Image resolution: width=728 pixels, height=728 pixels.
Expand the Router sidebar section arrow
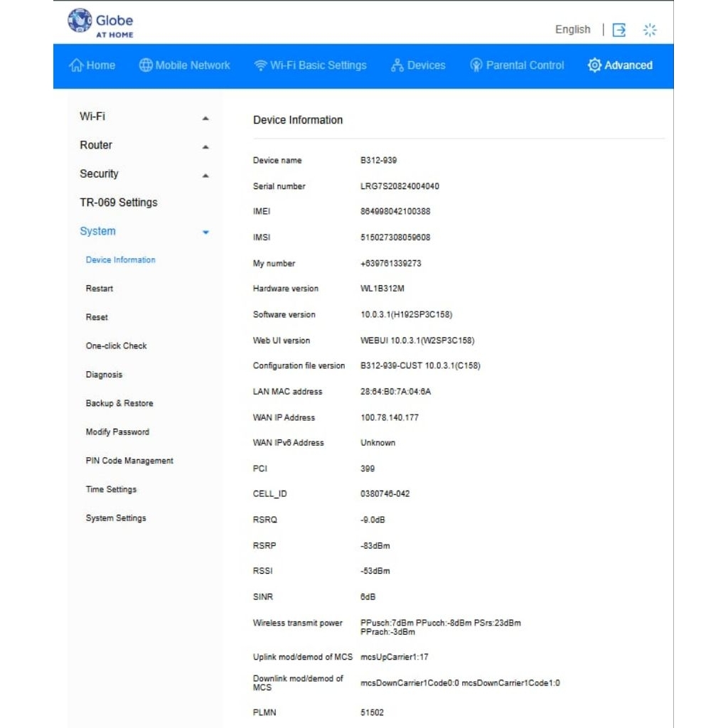point(205,147)
